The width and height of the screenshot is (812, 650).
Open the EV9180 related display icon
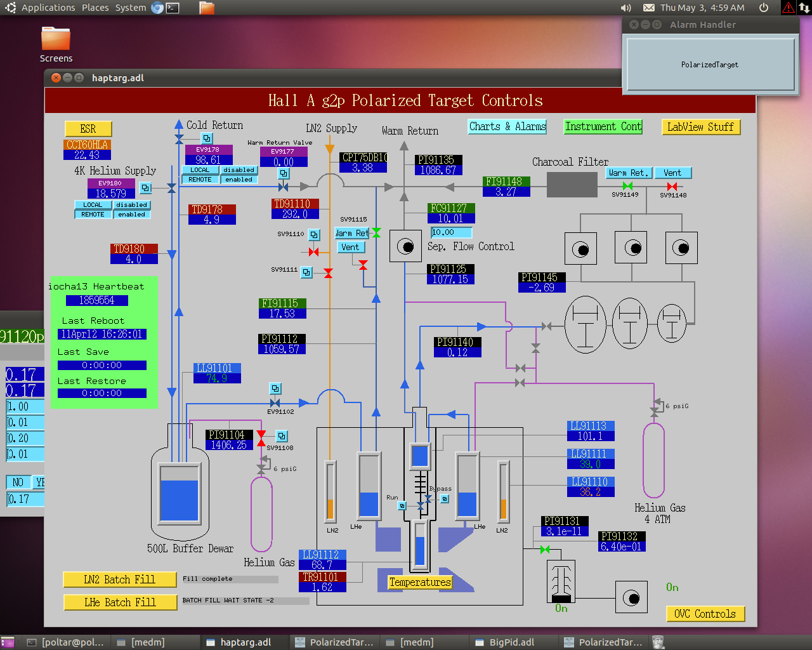145,188
